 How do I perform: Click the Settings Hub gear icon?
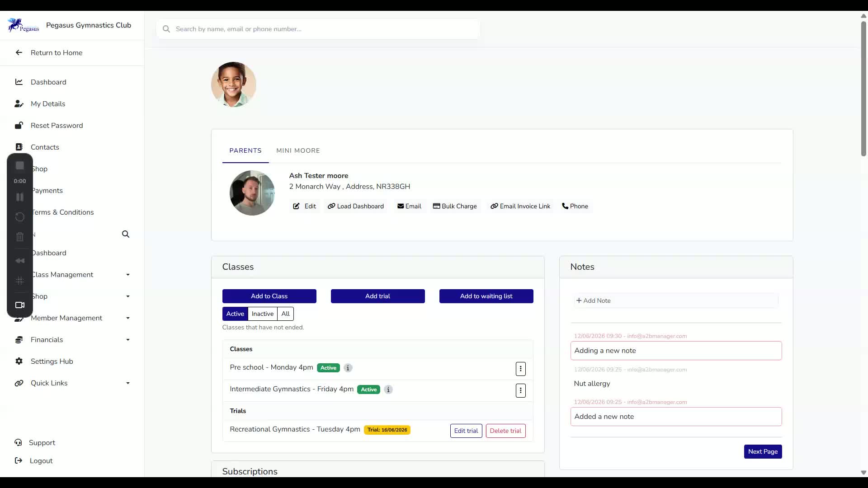pyautogui.click(x=19, y=361)
